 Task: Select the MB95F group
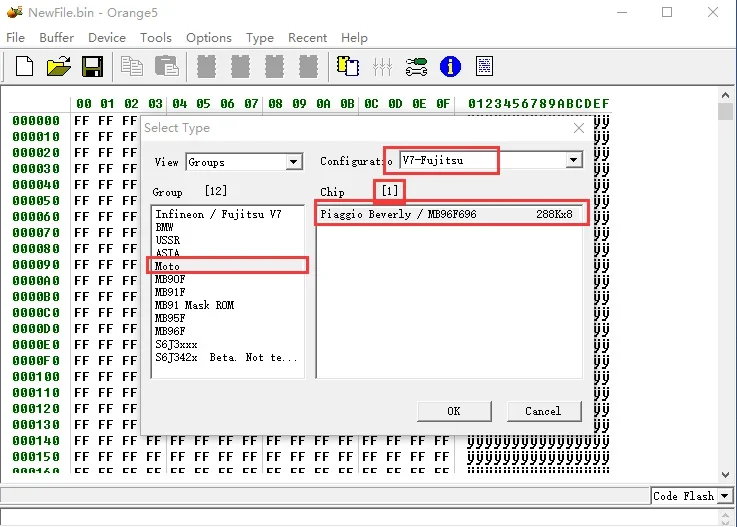point(227,318)
